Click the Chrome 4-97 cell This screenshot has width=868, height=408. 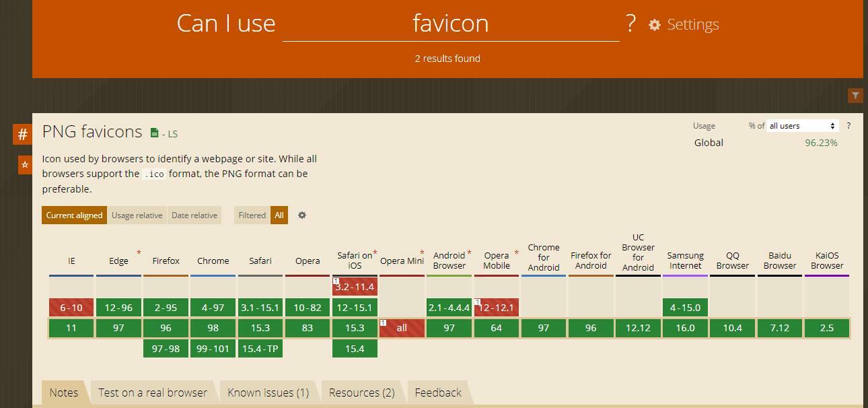pyautogui.click(x=213, y=308)
